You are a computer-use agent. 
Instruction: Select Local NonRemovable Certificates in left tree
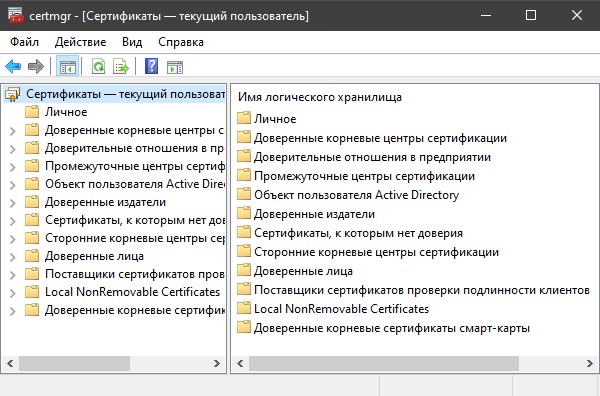click(x=132, y=292)
